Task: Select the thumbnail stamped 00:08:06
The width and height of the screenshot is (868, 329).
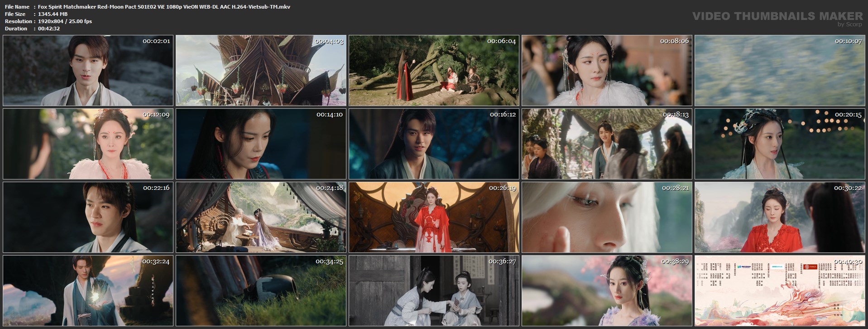Action: point(607,71)
